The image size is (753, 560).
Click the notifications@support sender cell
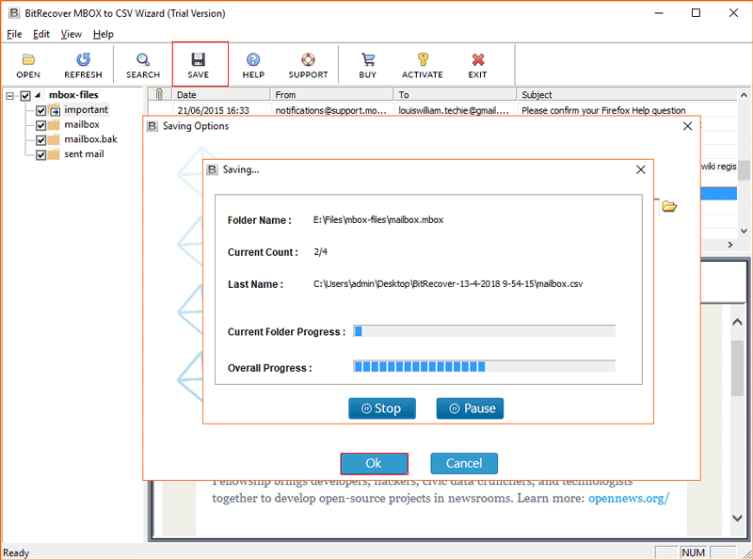331,110
